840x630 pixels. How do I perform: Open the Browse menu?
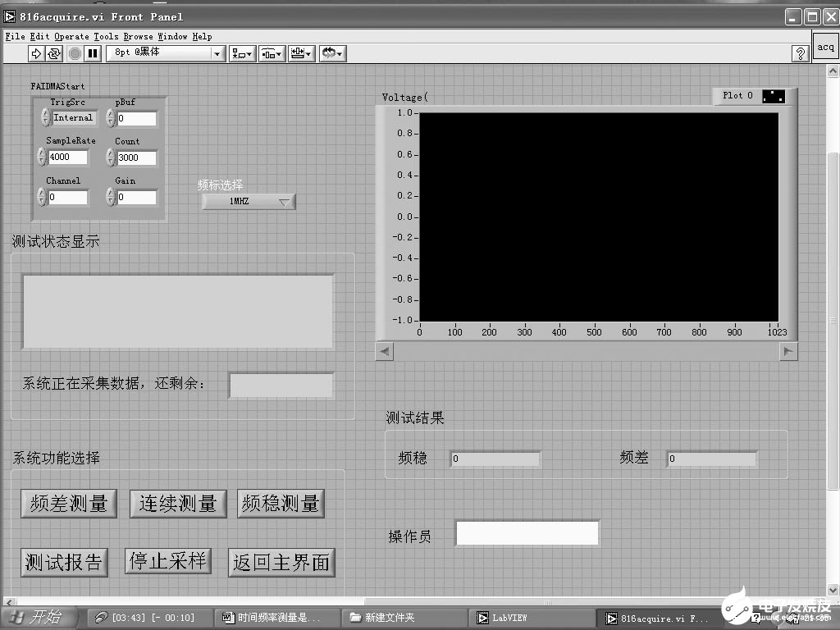[138, 36]
